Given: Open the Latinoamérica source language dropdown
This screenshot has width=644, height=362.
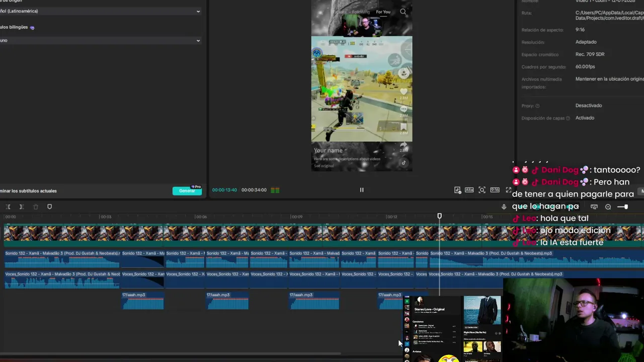Looking at the screenshot, I should 101,11.
